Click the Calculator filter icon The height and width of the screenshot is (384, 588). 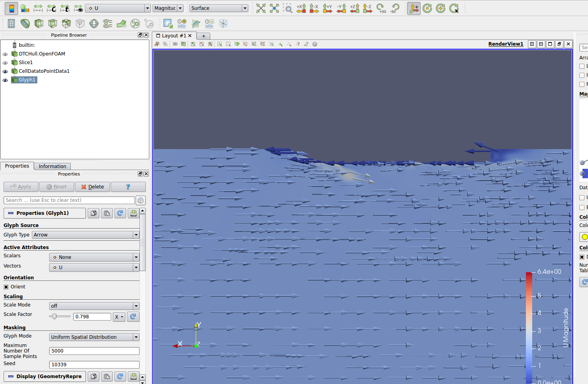pos(11,24)
